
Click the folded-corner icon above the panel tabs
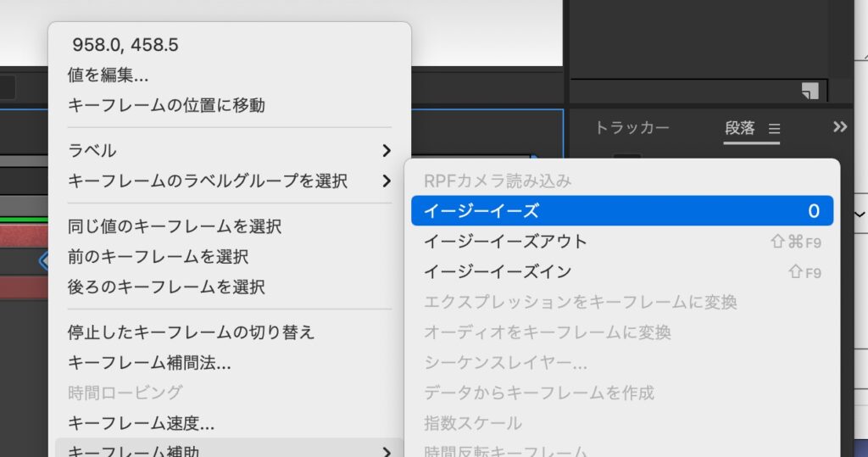pos(810,91)
